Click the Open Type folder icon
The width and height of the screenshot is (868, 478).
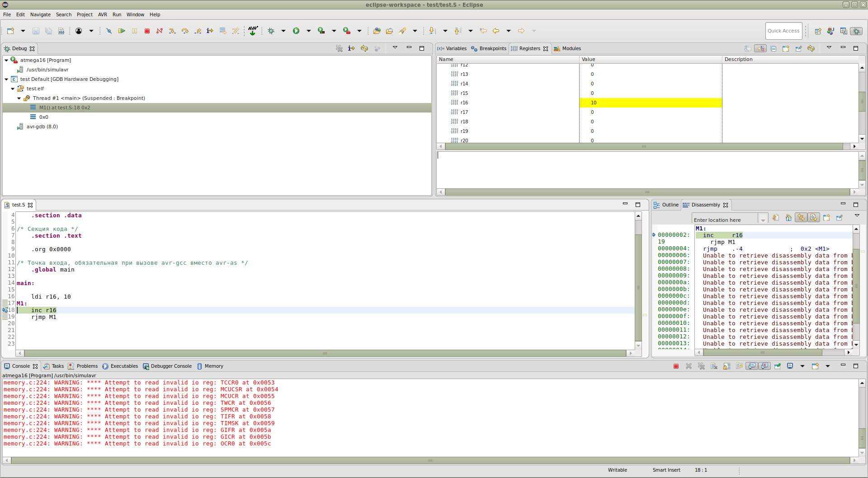[377, 31]
